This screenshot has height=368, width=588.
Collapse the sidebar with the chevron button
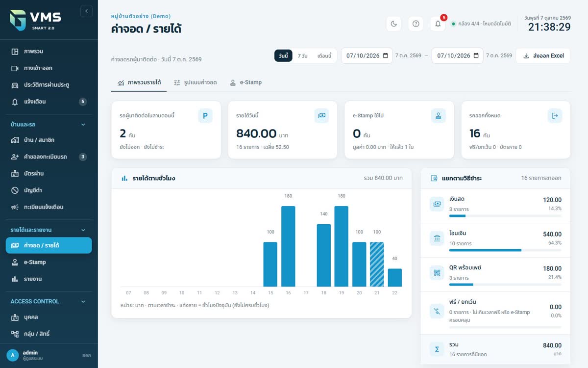[x=86, y=11]
